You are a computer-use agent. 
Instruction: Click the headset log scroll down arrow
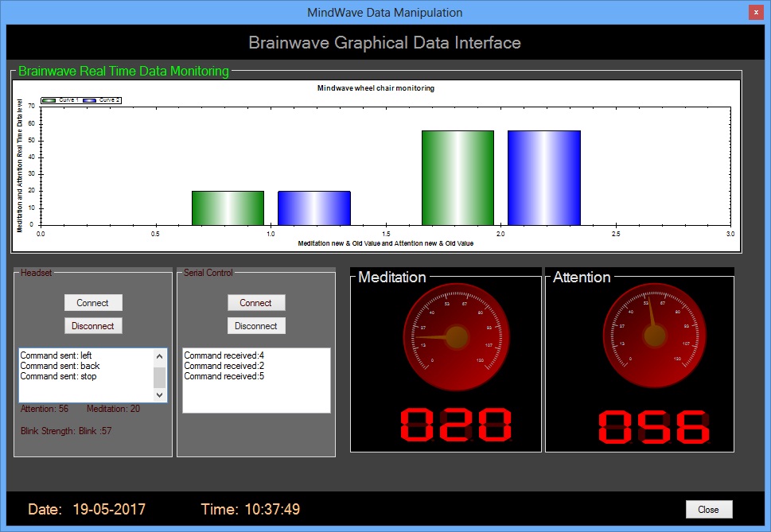coord(160,394)
